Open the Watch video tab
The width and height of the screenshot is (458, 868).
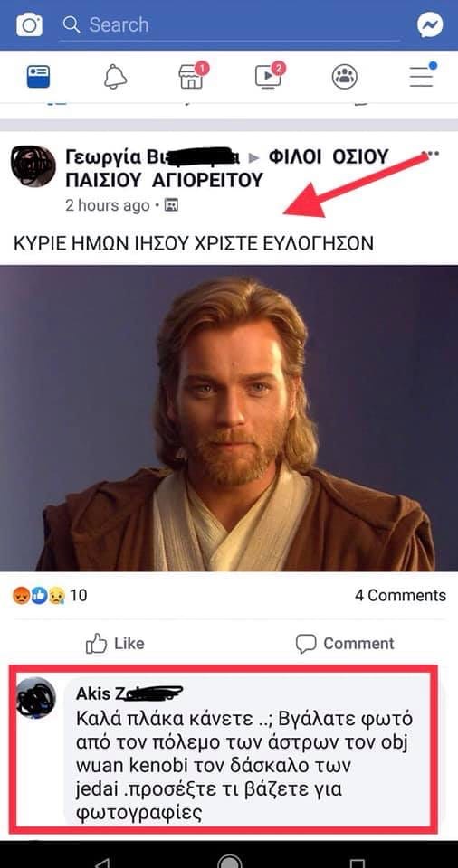pyautogui.click(x=269, y=76)
